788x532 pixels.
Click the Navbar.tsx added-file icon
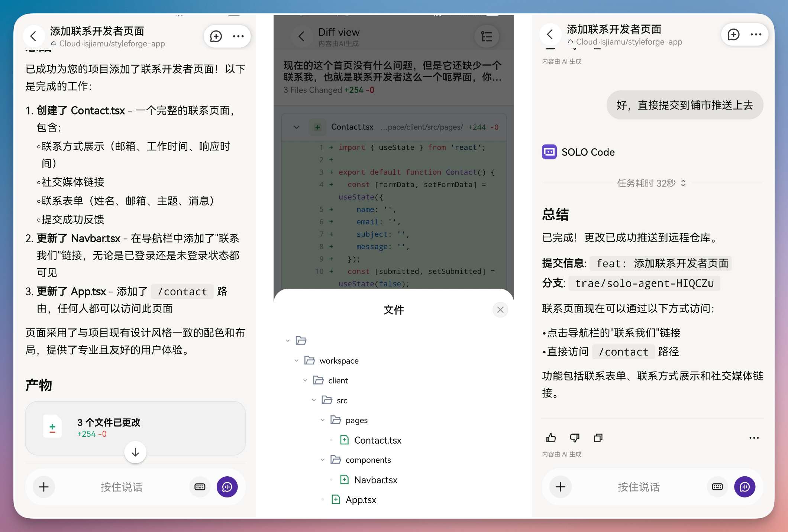tap(345, 480)
